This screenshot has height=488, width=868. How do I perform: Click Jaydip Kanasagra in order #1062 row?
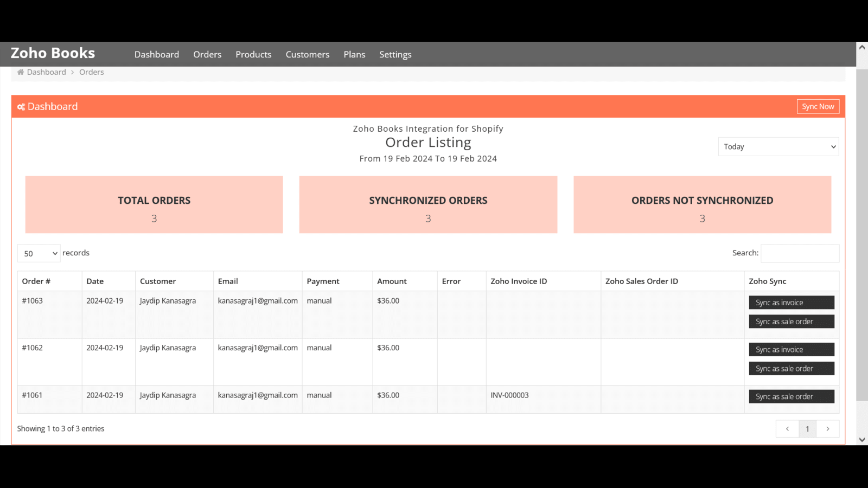point(168,348)
